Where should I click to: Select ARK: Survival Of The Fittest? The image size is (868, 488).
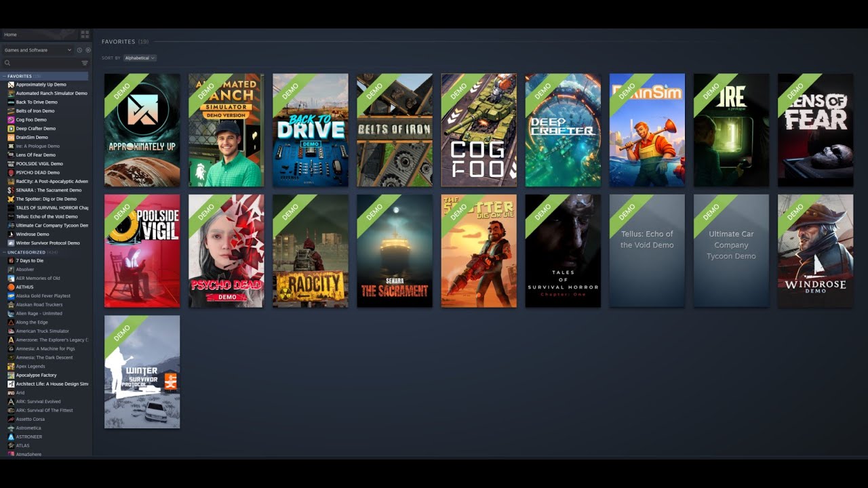click(46, 411)
